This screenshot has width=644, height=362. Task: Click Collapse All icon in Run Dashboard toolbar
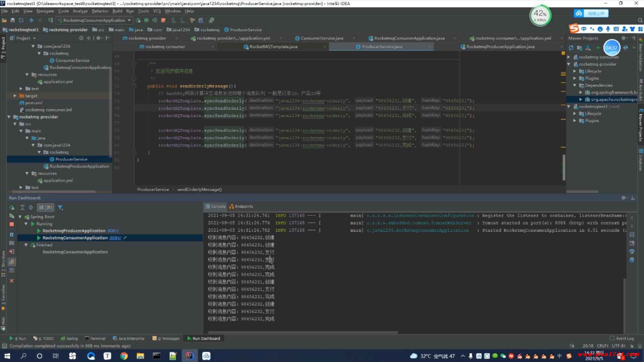[x=31, y=208]
